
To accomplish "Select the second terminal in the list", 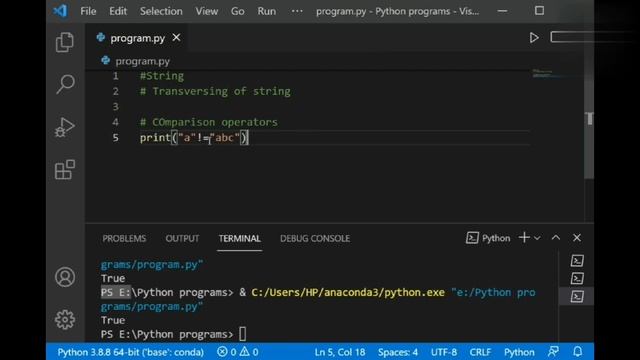I will point(577,278).
